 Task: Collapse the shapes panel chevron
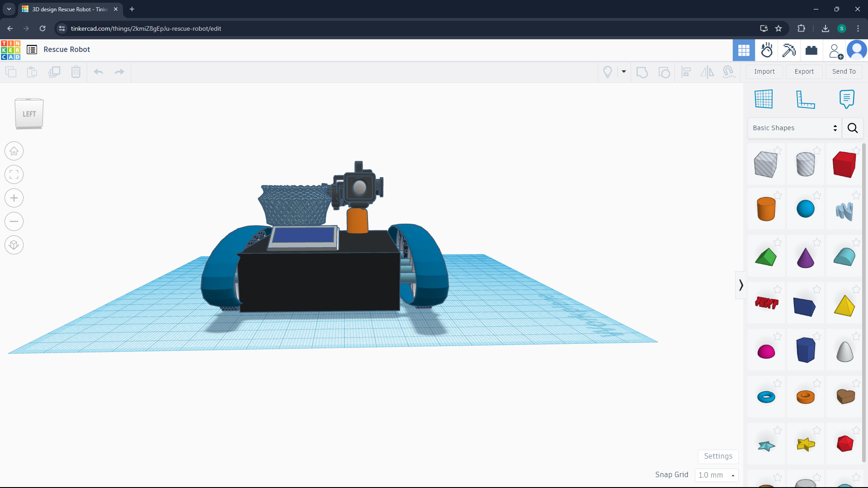(741, 285)
